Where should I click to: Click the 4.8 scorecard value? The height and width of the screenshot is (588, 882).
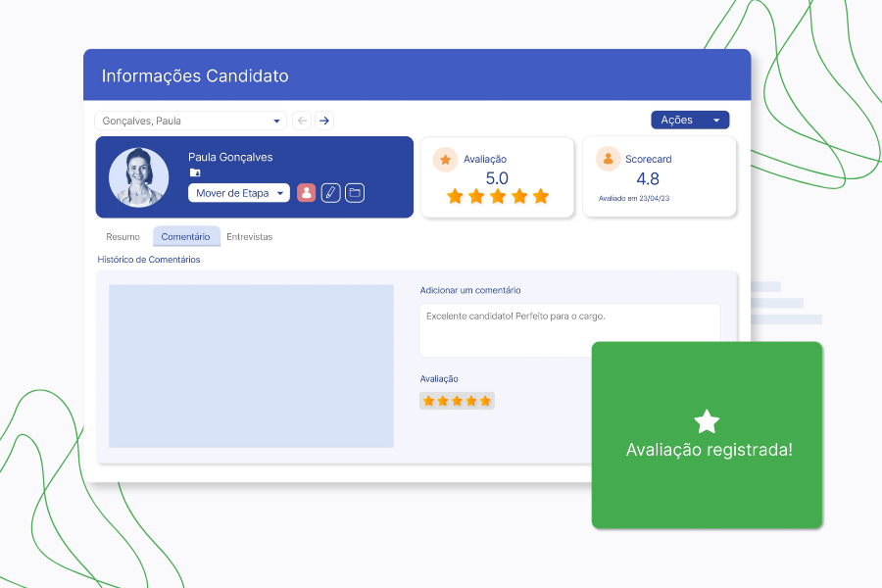648,179
